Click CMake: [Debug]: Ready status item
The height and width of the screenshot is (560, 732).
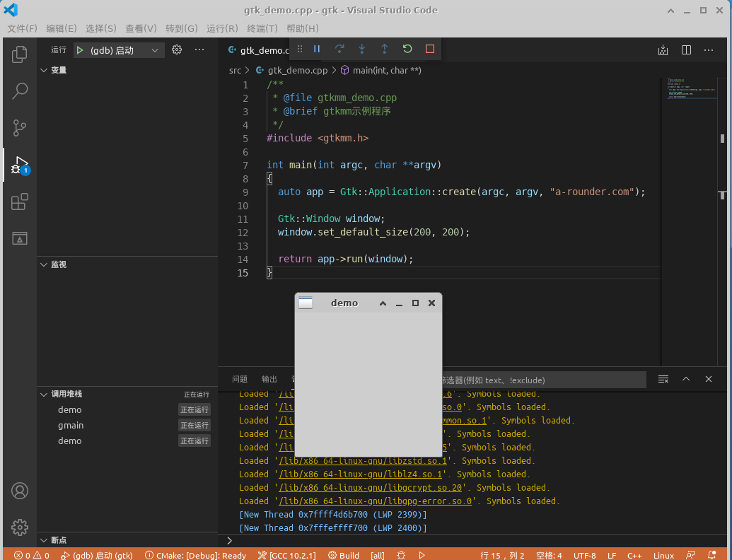click(196, 555)
